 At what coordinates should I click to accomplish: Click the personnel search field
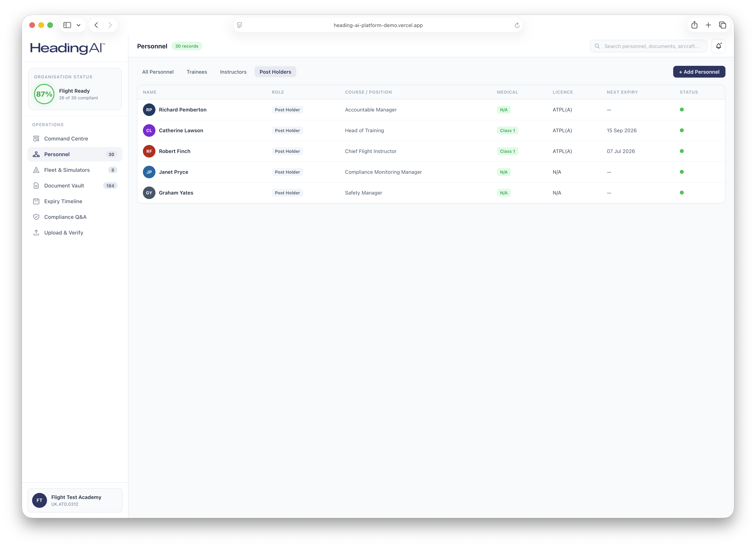[648, 46]
